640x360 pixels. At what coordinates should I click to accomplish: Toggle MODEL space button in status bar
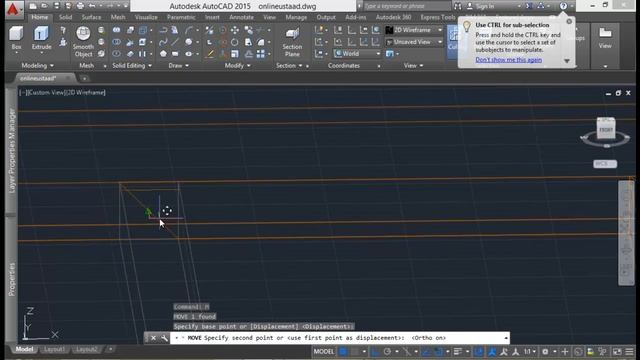324,351
